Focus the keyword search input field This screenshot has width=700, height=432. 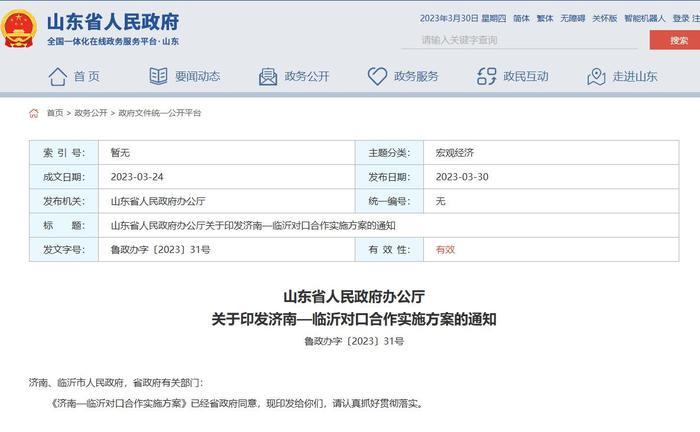click(x=520, y=40)
